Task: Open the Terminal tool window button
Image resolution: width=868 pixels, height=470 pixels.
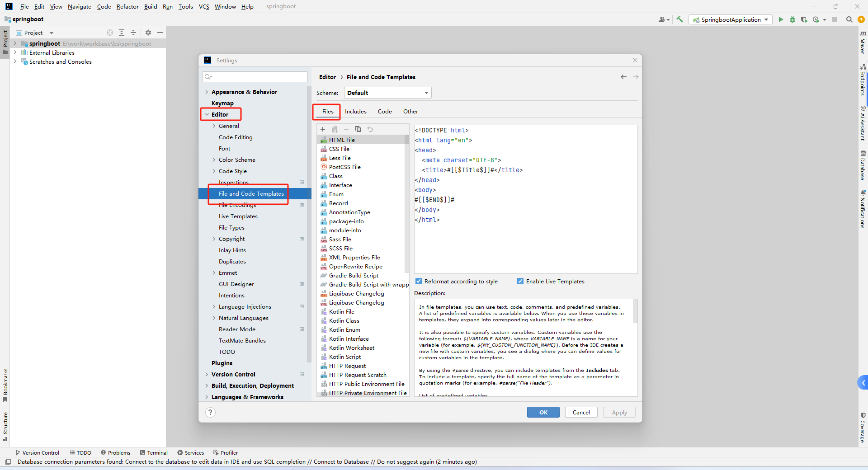Action: [154, 452]
